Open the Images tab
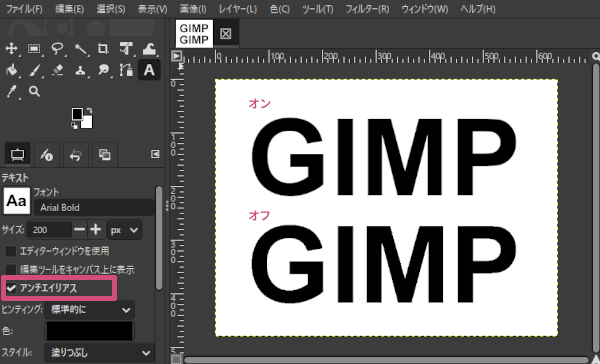The height and width of the screenshot is (364, 600). click(104, 154)
